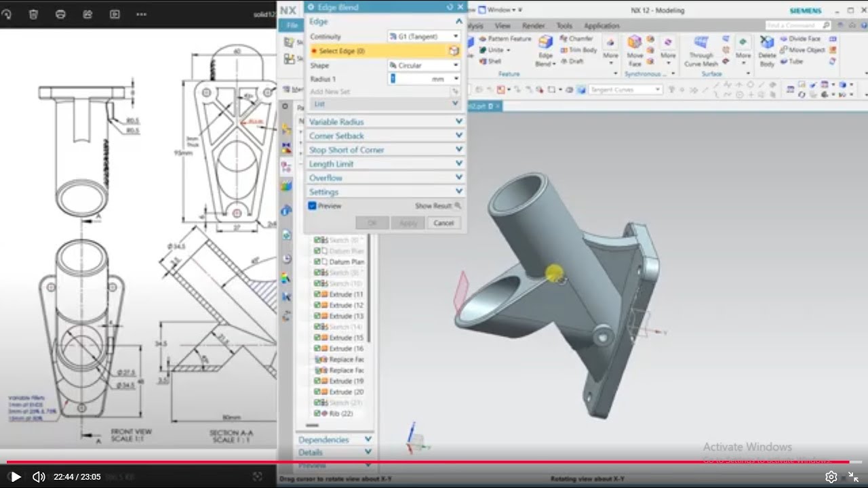Expand the Dependencies panel

pyautogui.click(x=335, y=440)
